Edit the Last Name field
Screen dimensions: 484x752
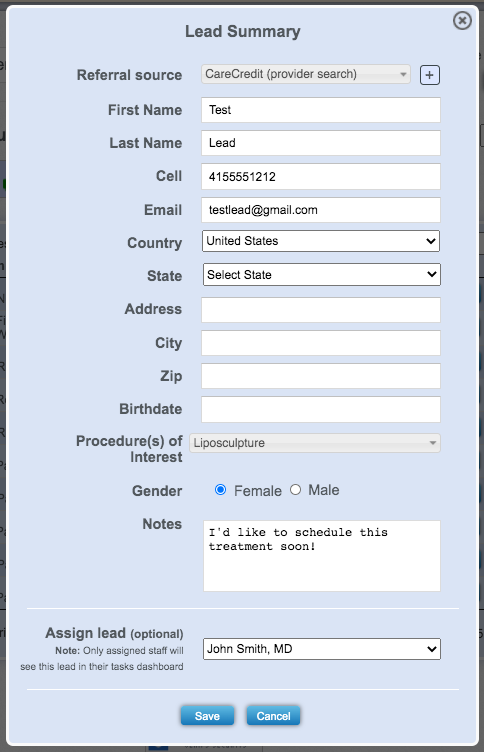[320, 143]
